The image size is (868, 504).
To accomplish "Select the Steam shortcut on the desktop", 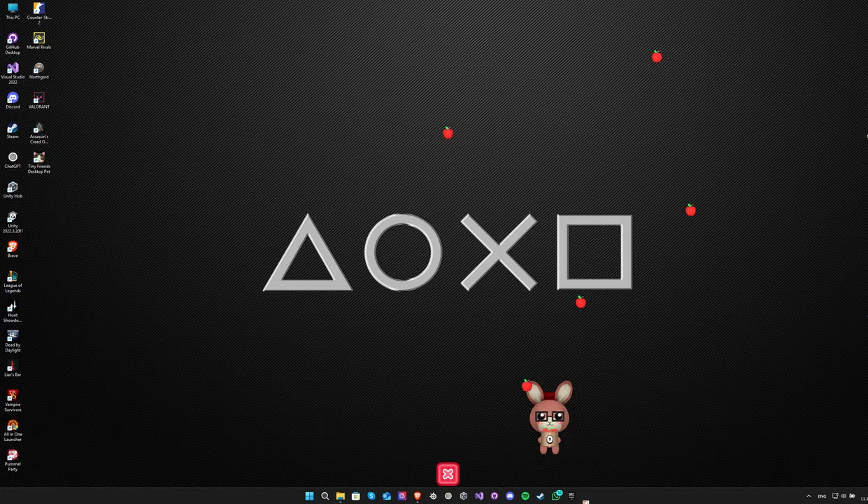I will tap(13, 131).
